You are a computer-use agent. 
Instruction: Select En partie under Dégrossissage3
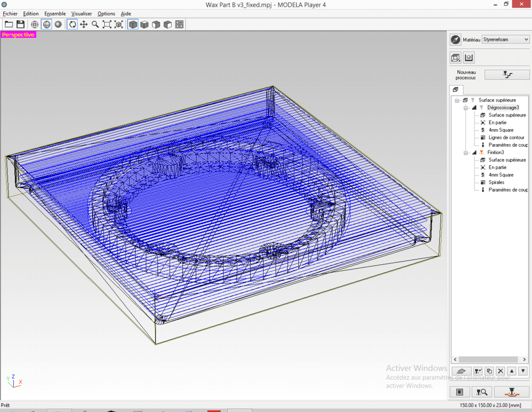pyautogui.click(x=497, y=122)
